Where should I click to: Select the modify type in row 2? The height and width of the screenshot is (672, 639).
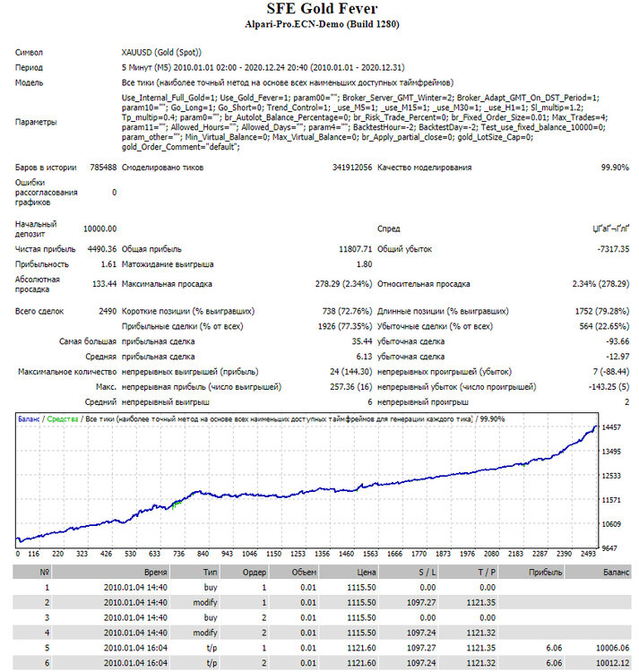(x=205, y=603)
